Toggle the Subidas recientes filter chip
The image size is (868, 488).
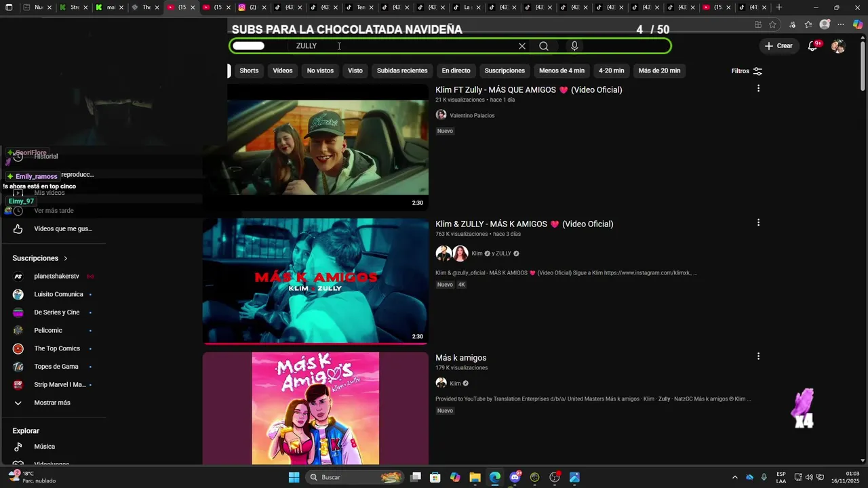tap(402, 70)
